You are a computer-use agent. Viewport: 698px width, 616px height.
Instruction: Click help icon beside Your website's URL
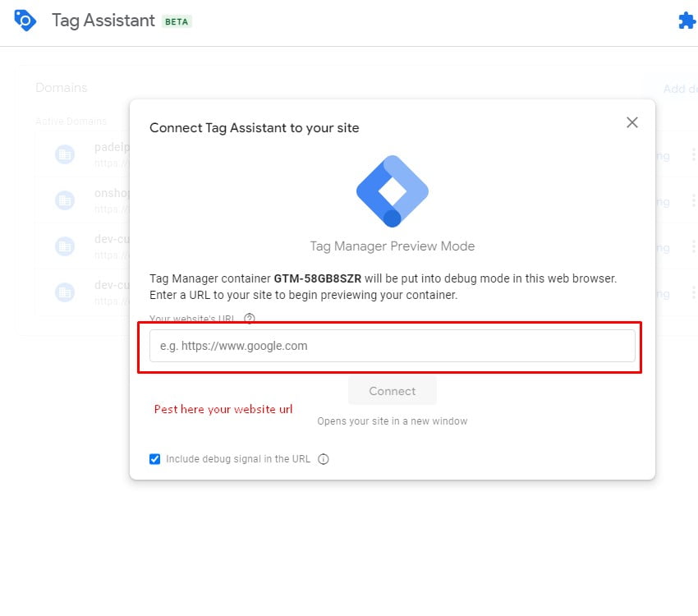(250, 319)
